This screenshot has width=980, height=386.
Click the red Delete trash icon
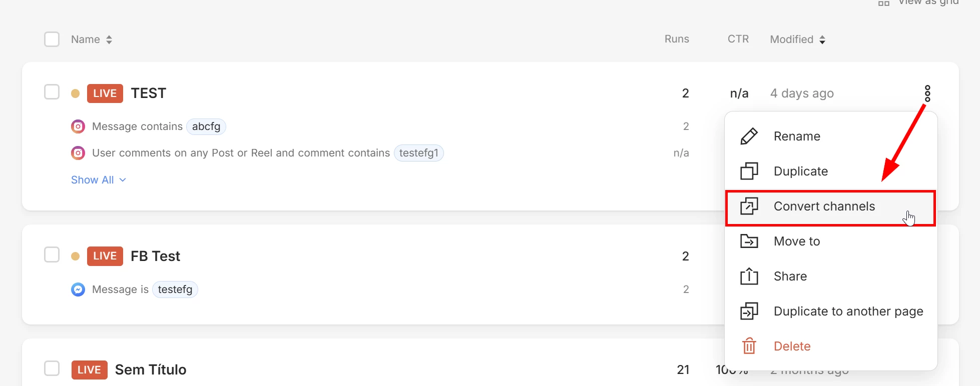tap(749, 346)
